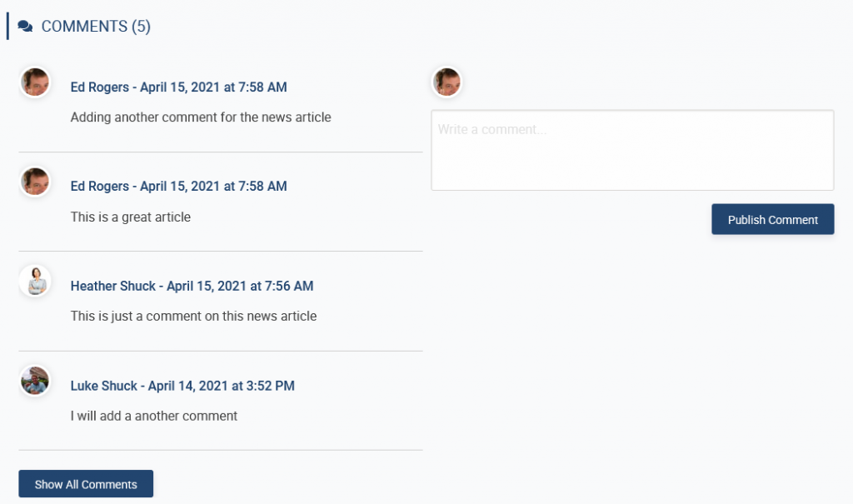The height and width of the screenshot is (504, 853).
Task: Click comment text "Adding another comment for the news article"
Action: (201, 117)
